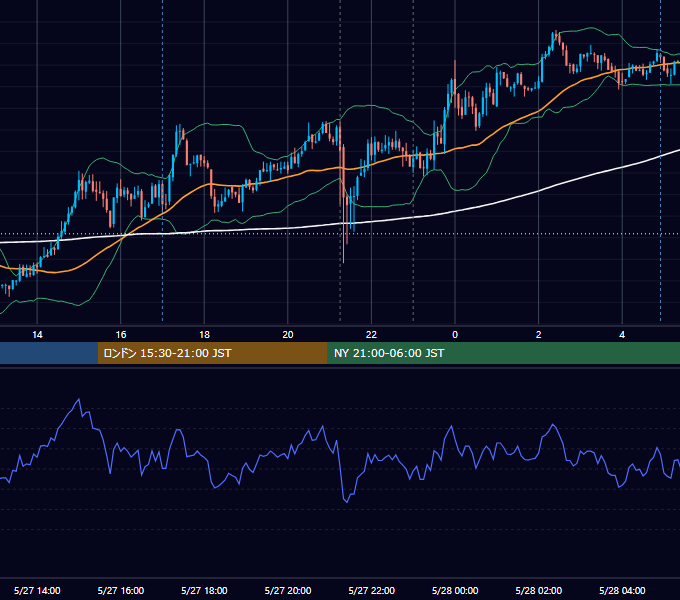Click the 5/27 16:00 time label

click(121, 590)
